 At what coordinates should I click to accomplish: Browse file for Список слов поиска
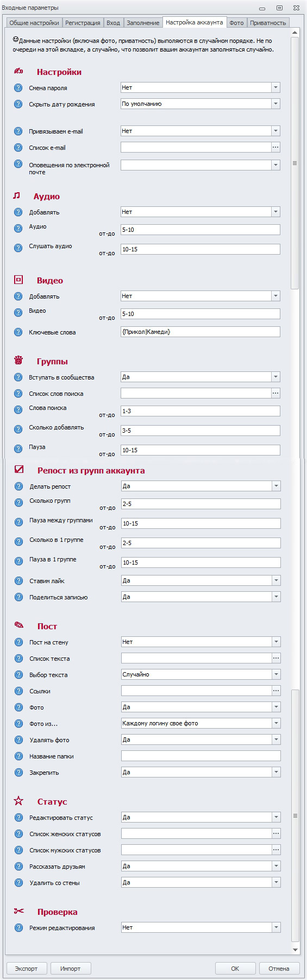click(x=275, y=393)
